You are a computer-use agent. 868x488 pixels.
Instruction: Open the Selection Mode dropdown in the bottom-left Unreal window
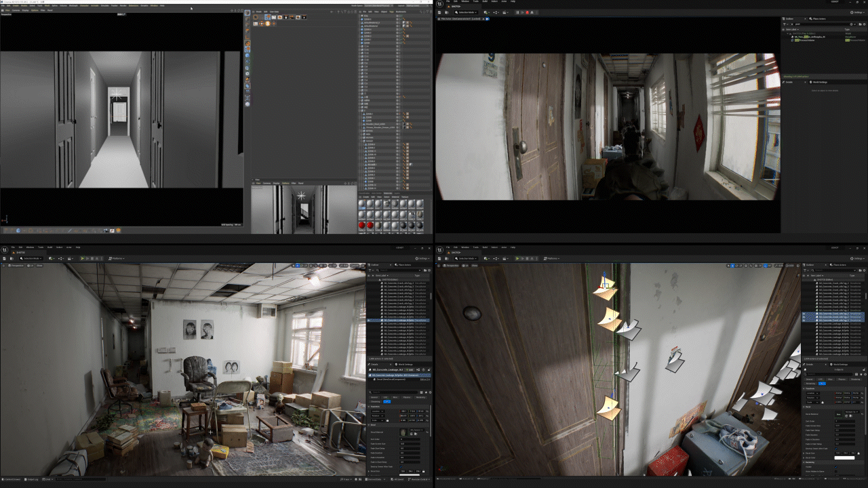pyautogui.click(x=31, y=258)
